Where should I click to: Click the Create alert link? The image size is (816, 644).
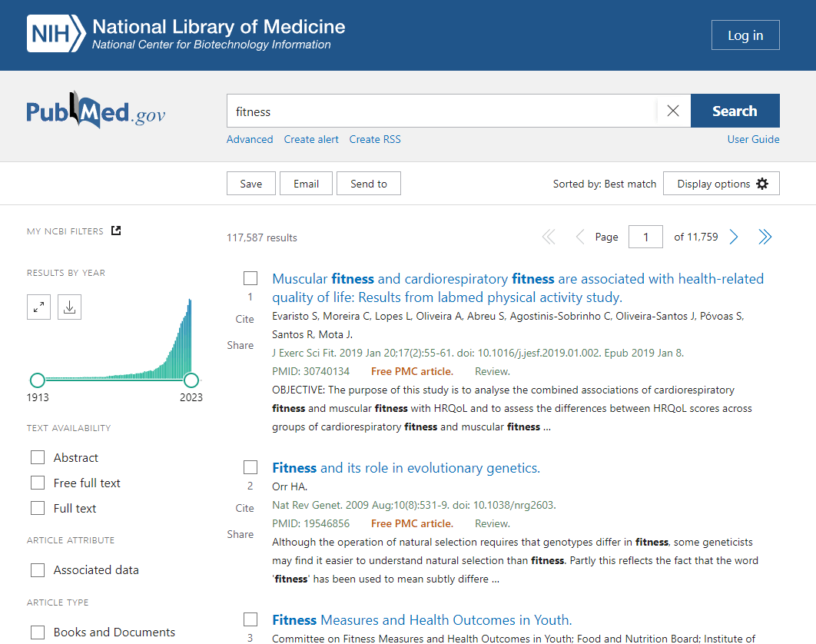[x=311, y=140]
